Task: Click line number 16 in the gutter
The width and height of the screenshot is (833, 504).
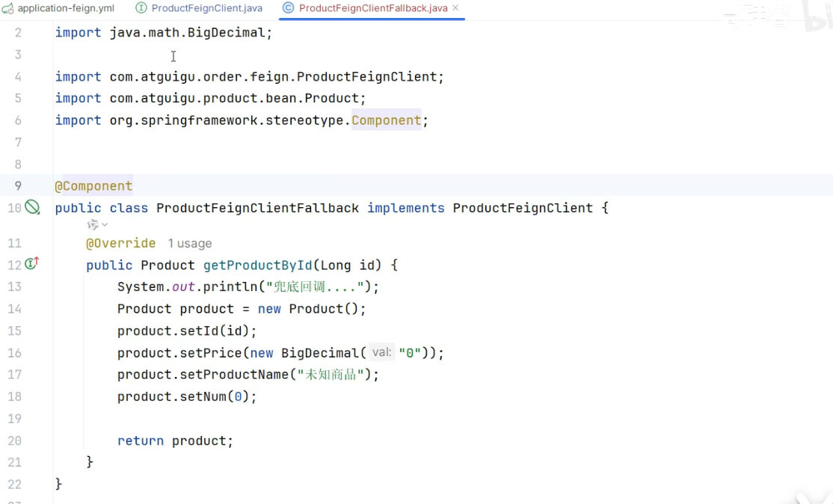Action: [14, 353]
